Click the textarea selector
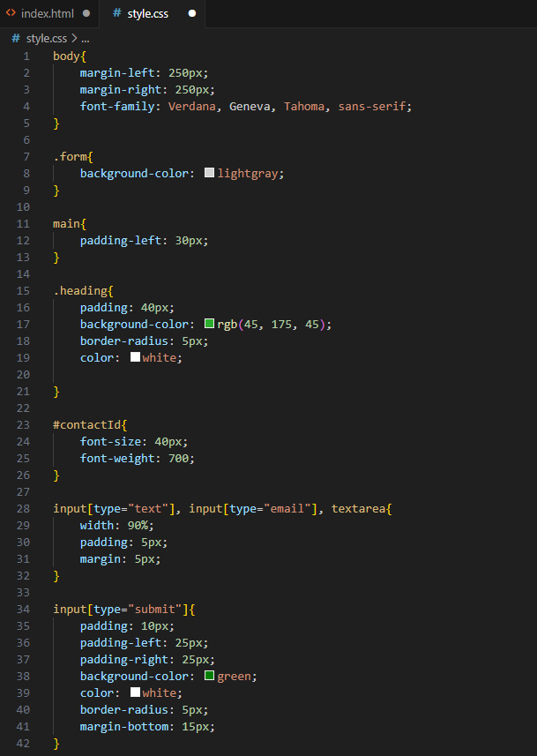 [x=358, y=509]
